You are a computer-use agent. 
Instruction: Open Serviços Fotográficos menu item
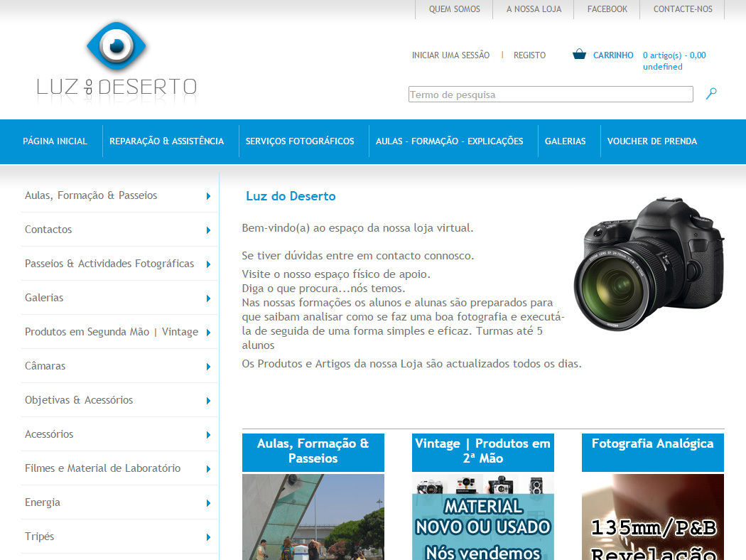(x=300, y=141)
